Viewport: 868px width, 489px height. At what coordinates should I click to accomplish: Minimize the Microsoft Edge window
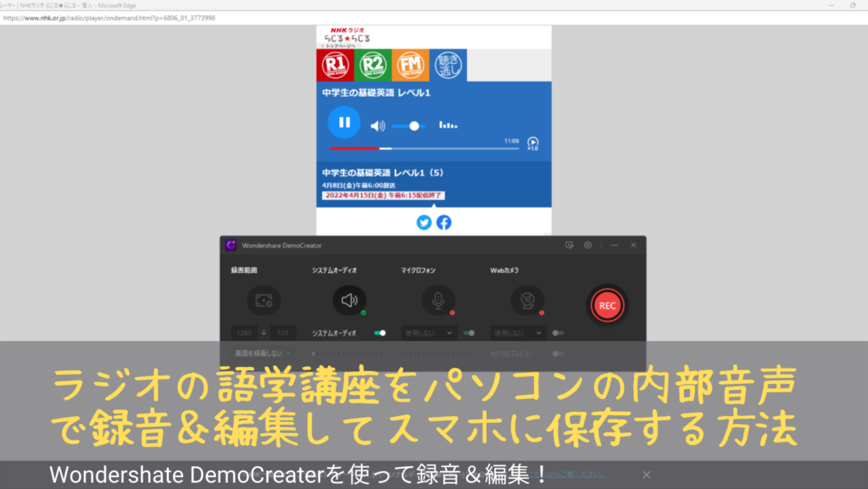832,5
